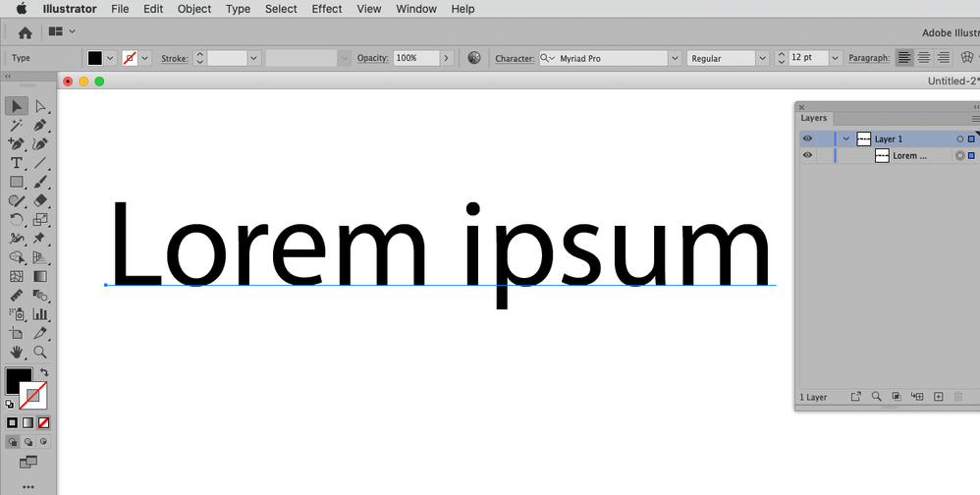Select the Mesh tool

pos(17,276)
